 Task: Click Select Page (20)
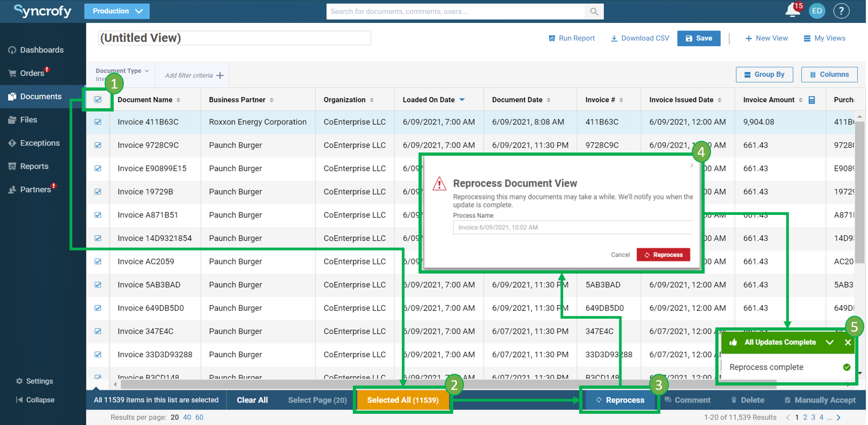click(317, 400)
